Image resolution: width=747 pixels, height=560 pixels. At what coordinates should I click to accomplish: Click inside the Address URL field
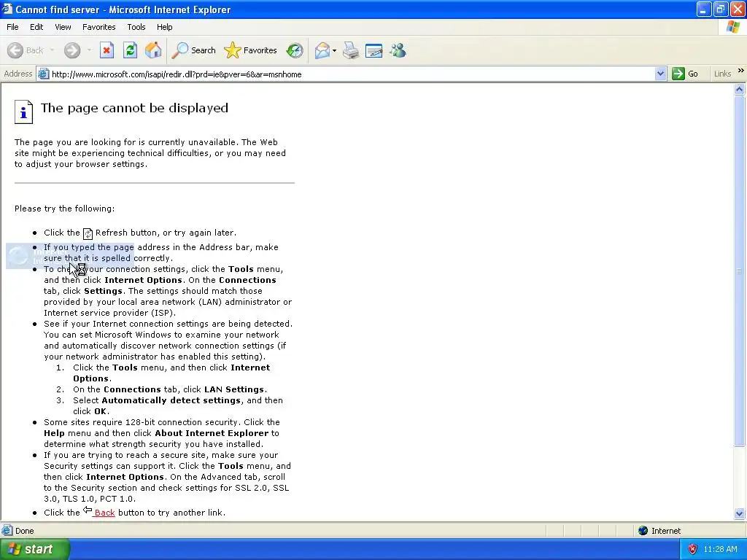pos(352,74)
